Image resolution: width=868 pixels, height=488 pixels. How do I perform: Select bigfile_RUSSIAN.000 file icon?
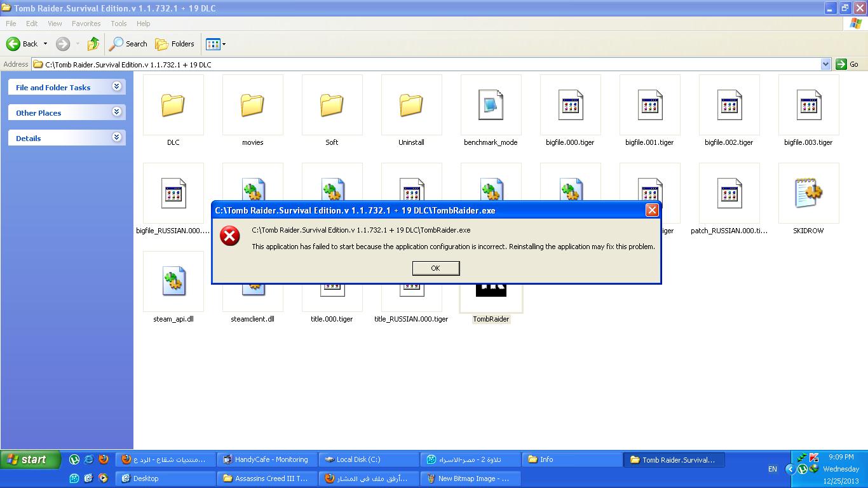click(173, 193)
